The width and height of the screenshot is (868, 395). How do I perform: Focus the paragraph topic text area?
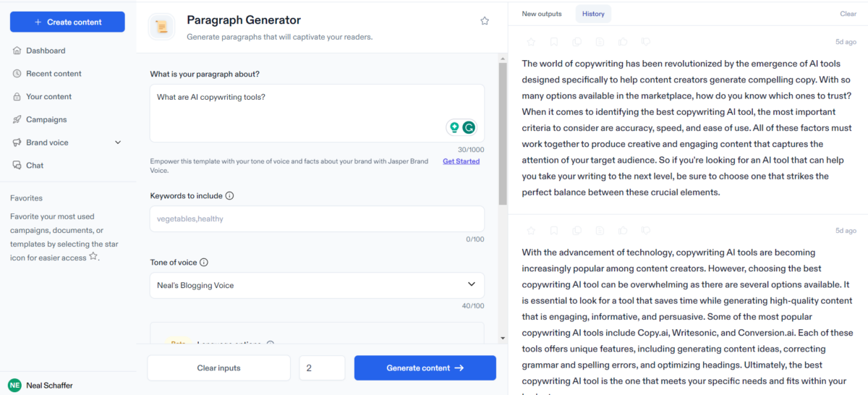317,113
